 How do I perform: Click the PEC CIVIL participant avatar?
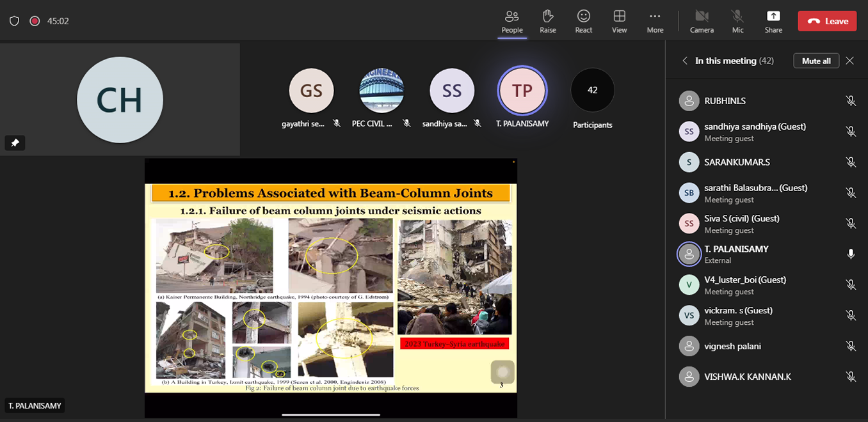[x=382, y=90]
